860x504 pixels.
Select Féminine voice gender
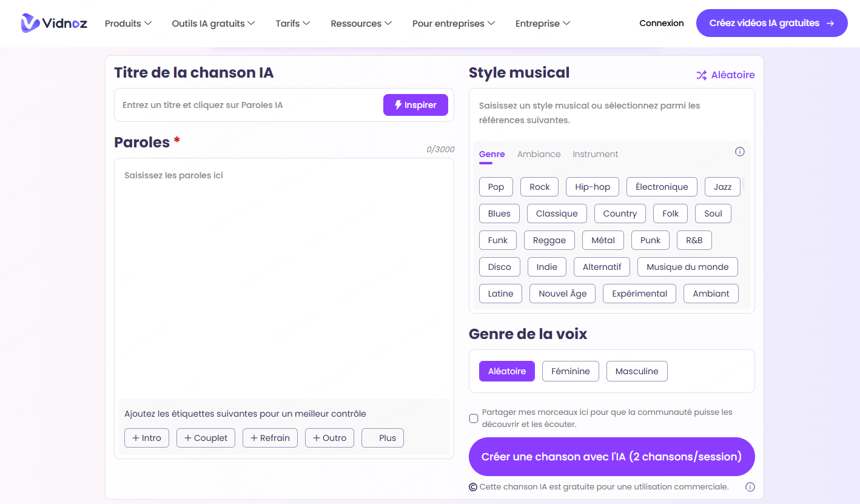pyautogui.click(x=571, y=371)
